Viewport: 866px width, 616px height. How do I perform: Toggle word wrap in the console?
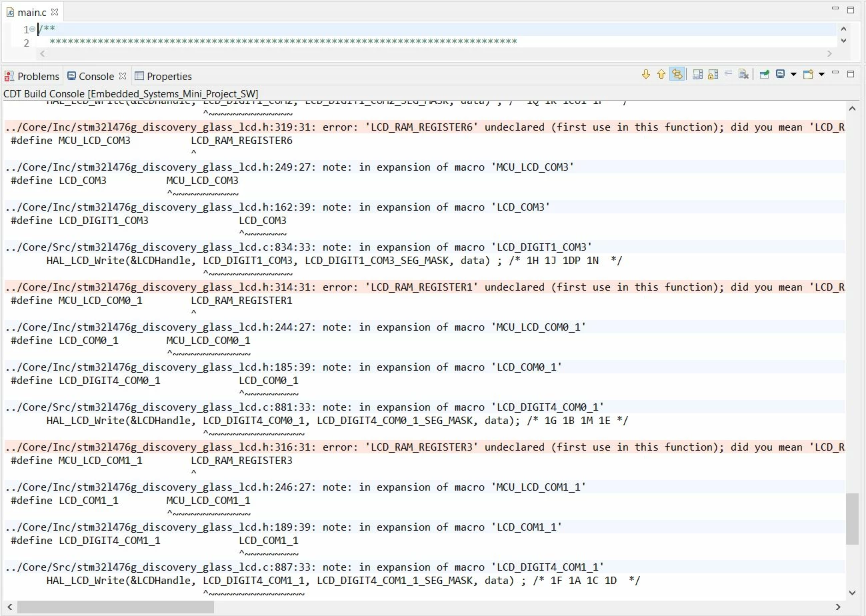point(729,75)
